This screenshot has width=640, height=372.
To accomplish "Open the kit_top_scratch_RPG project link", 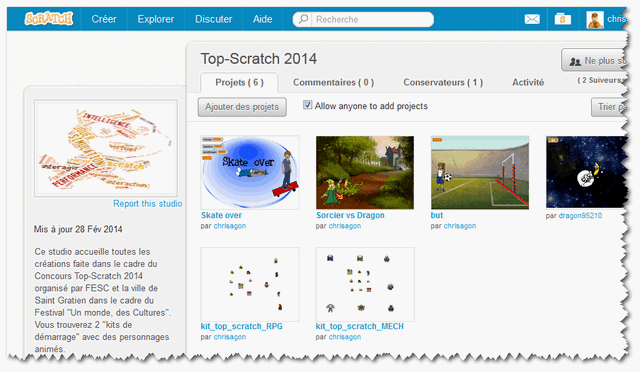I will point(241,326).
